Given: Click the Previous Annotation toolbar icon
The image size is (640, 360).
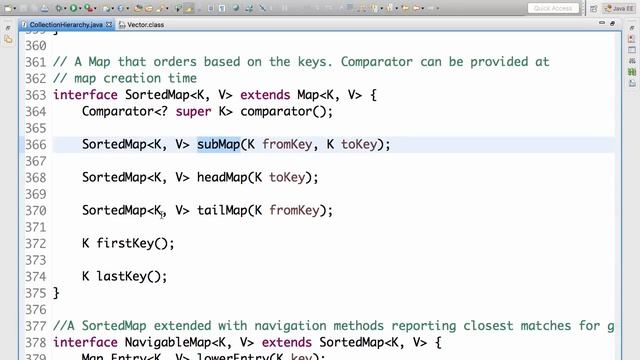Looking at the screenshot, I should coord(389,8).
